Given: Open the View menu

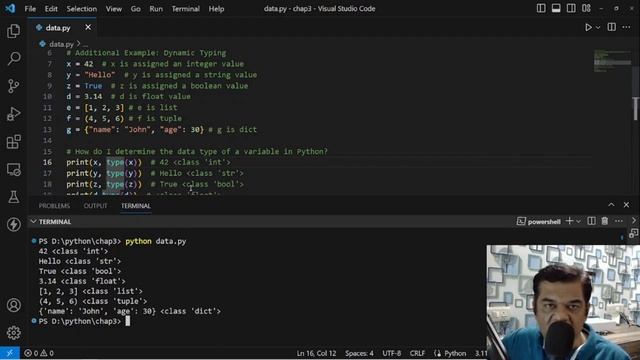Looking at the screenshot, I should 114,9.
